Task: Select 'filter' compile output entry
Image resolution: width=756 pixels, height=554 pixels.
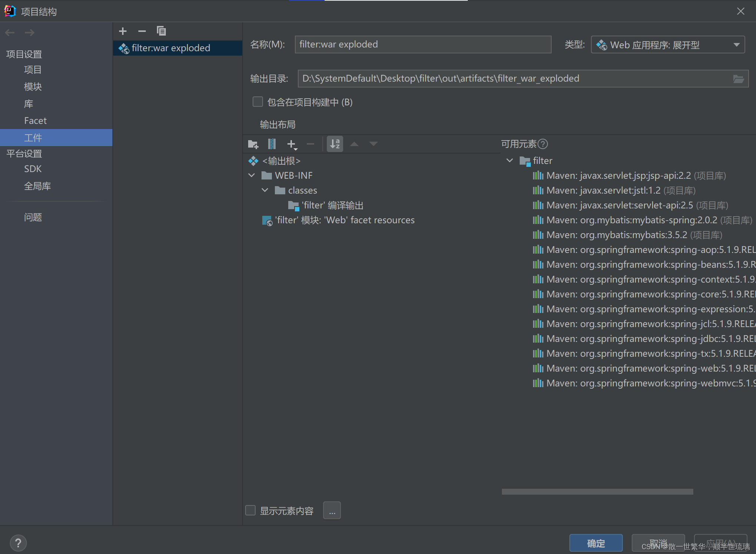Action: click(326, 205)
